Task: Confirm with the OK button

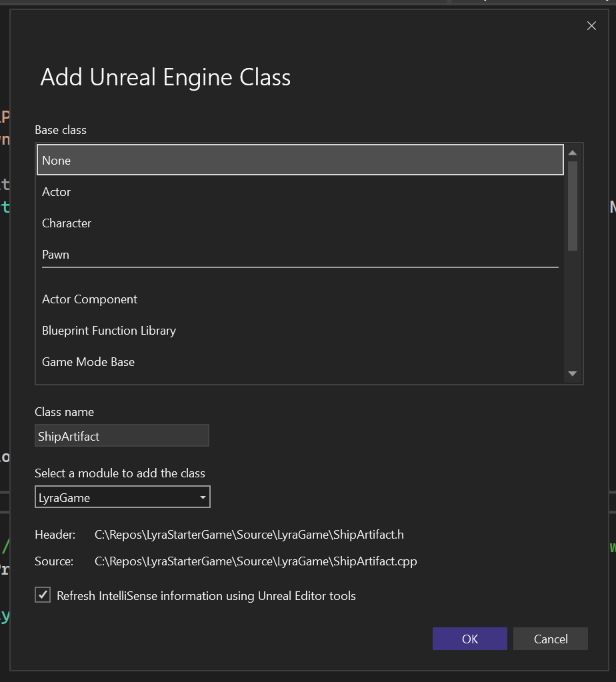Action: pos(469,639)
